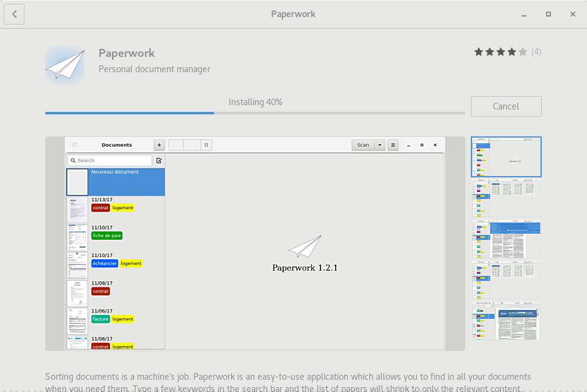Minimize the Paperwork software window

click(524, 14)
